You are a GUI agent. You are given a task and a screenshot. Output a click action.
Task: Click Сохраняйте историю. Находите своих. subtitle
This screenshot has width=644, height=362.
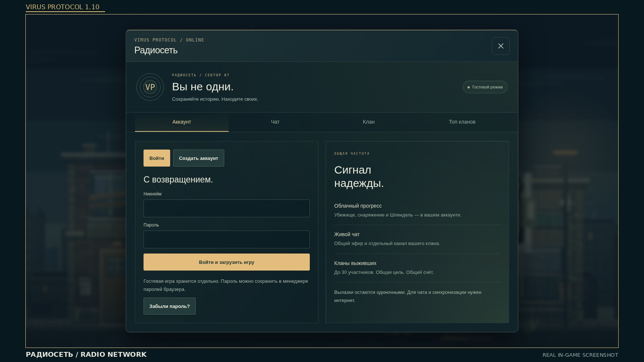click(215, 99)
